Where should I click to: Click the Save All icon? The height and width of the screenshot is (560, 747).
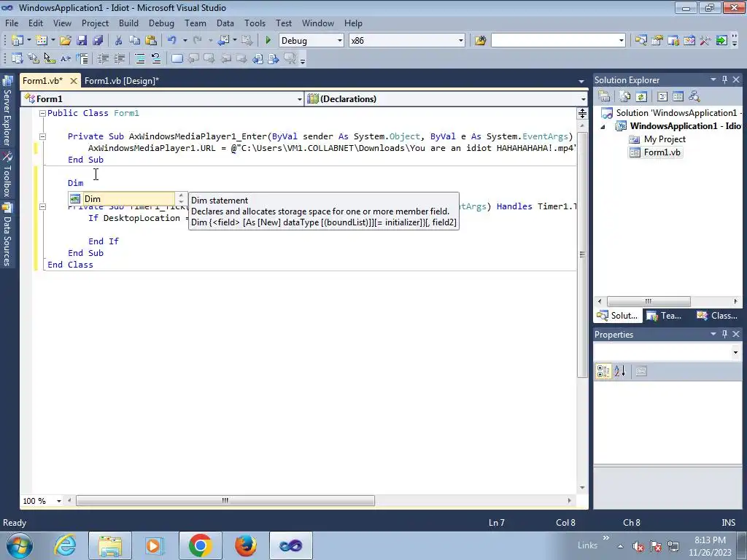pyautogui.click(x=98, y=41)
